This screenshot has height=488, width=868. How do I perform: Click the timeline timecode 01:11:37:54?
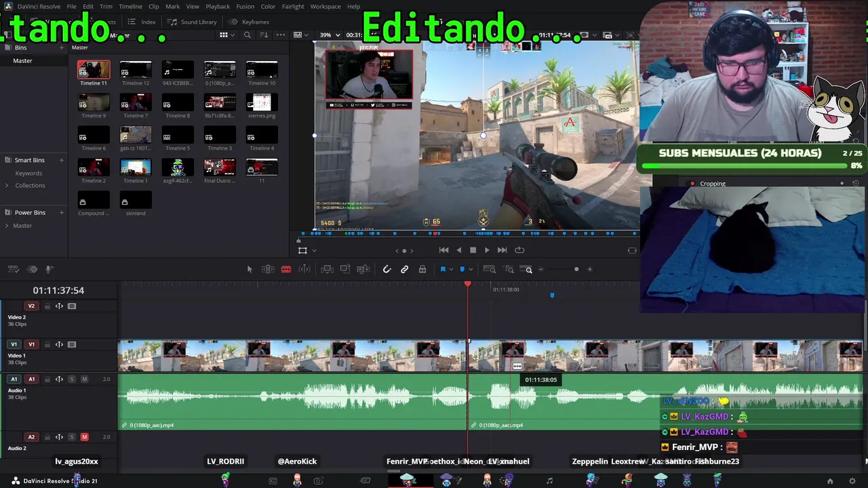(58, 290)
